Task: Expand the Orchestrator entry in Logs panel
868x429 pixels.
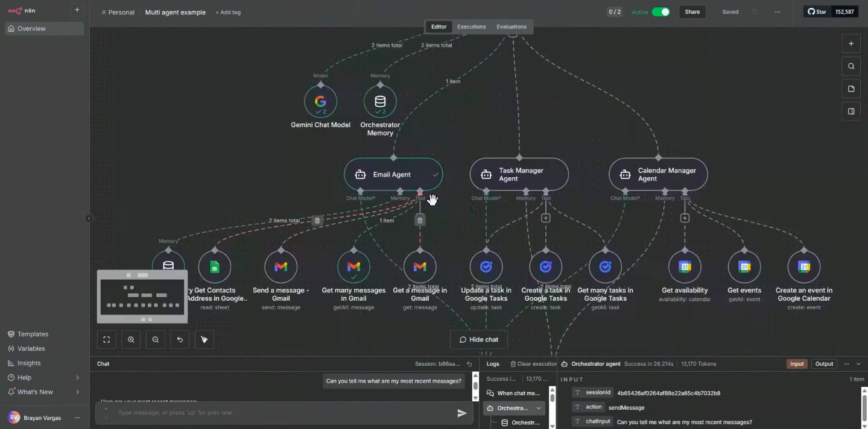Action: pos(539,408)
